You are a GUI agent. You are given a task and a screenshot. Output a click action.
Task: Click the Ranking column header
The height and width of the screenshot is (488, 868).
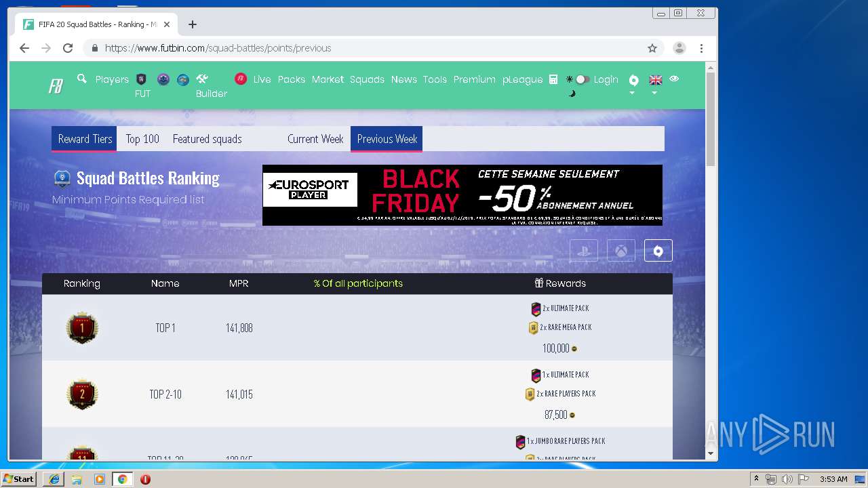click(82, 283)
